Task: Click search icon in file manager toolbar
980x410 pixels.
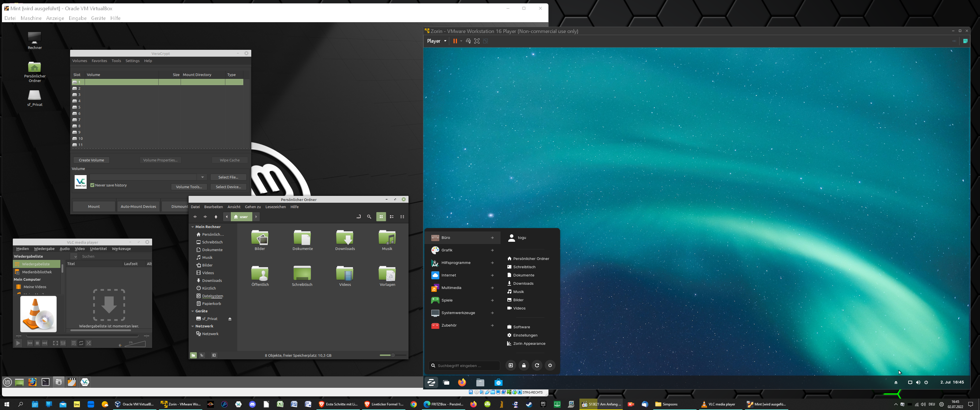Action: pos(369,217)
